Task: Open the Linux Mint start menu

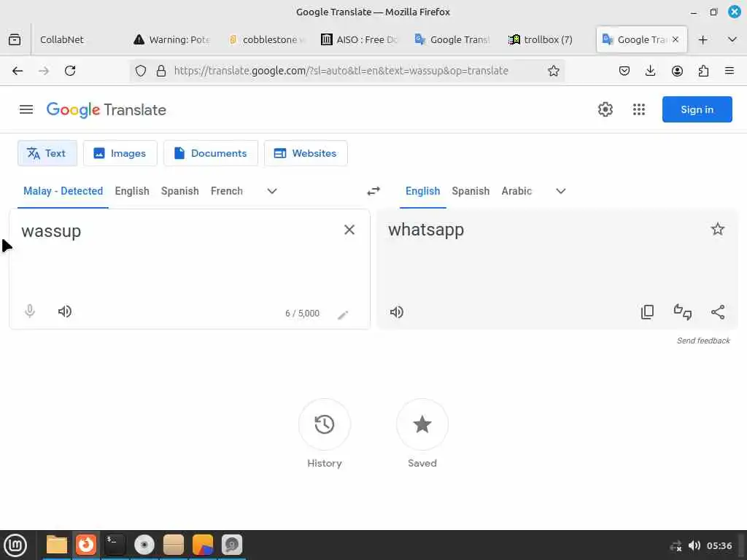Action: tap(15, 545)
